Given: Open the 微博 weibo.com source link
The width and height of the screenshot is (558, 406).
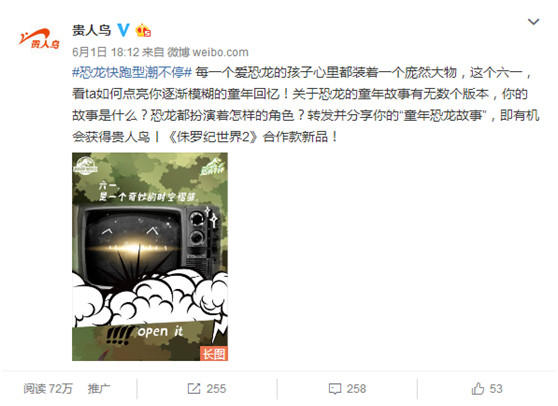Looking at the screenshot, I should 208,52.
